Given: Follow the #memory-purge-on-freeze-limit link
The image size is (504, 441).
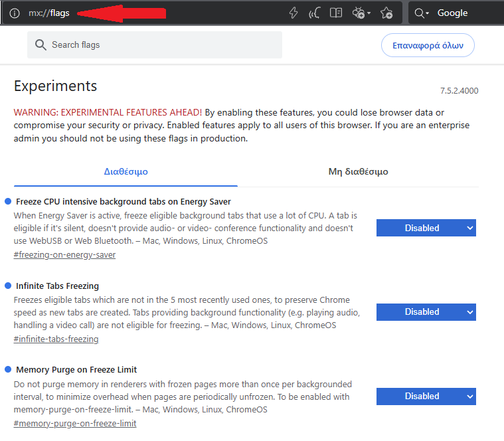Looking at the screenshot, I should 75,424.
